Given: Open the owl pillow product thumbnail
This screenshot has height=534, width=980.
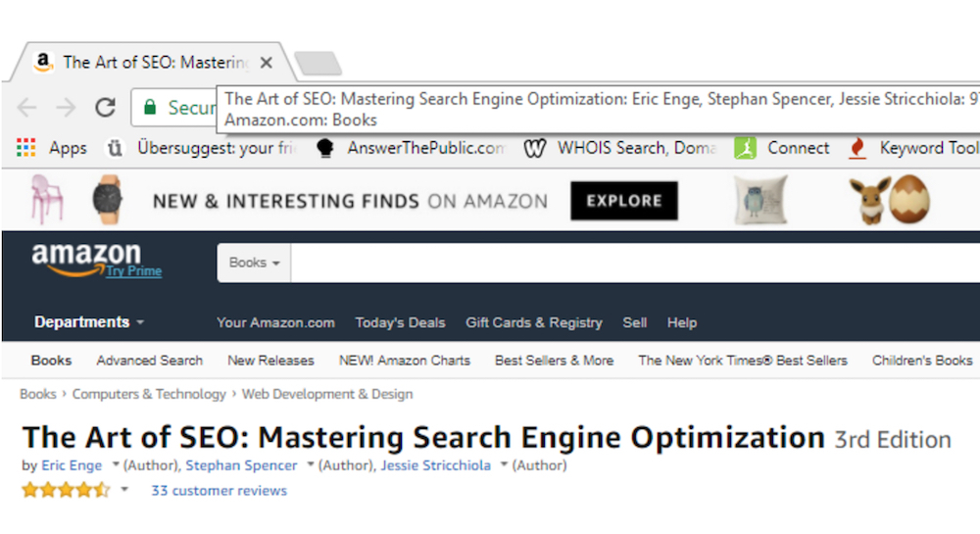Looking at the screenshot, I should tap(760, 201).
